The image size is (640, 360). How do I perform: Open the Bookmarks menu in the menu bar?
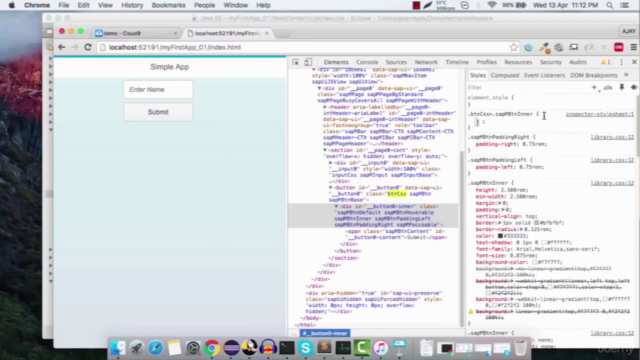click(169, 5)
